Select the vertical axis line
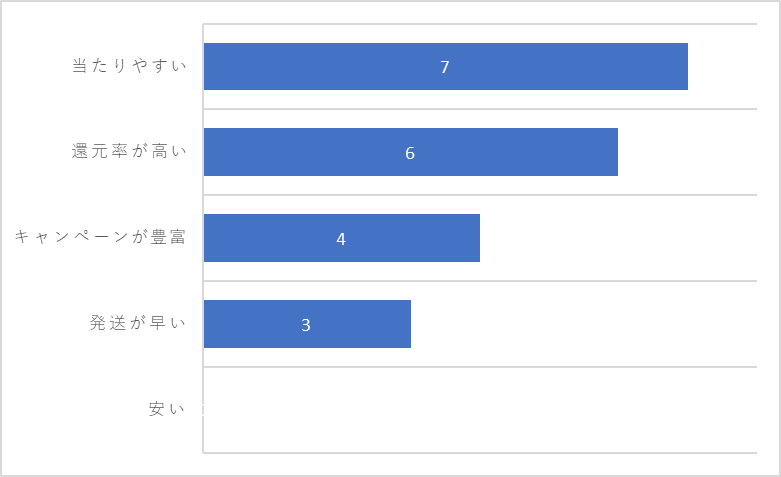 tap(203, 238)
